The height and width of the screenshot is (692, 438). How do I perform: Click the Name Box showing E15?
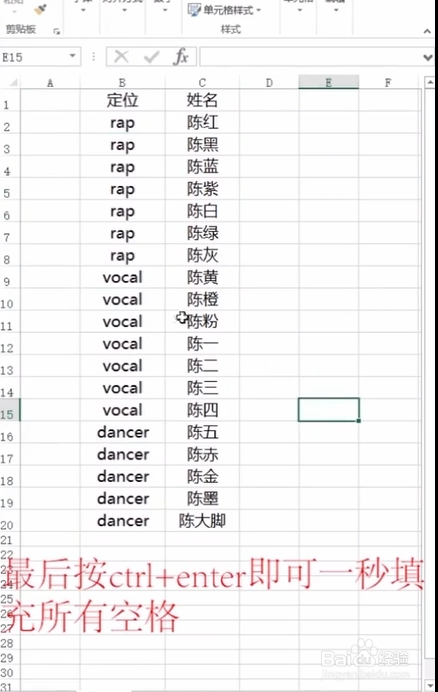point(34,57)
